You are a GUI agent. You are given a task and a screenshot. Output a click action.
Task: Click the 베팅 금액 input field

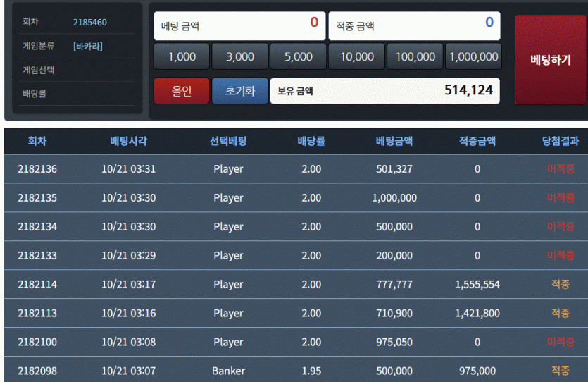(239, 26)
